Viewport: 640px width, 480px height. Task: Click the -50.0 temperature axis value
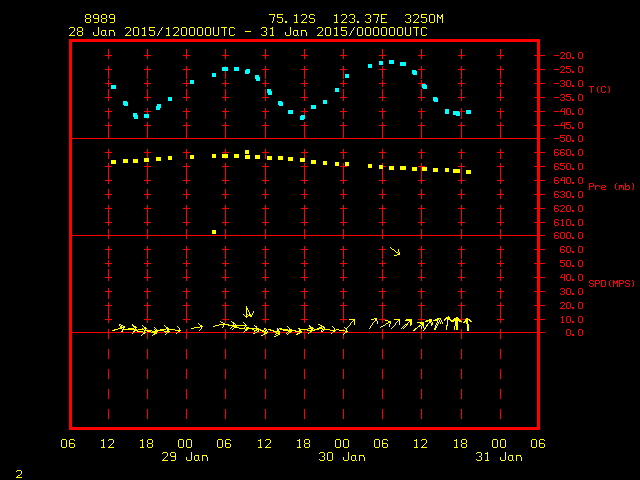[568, 139]
